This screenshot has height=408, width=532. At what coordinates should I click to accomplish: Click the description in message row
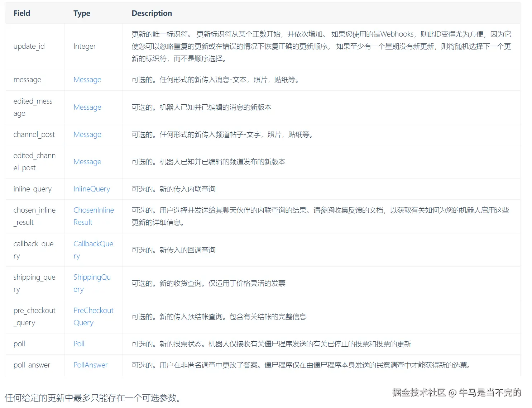tap(215, 80)
